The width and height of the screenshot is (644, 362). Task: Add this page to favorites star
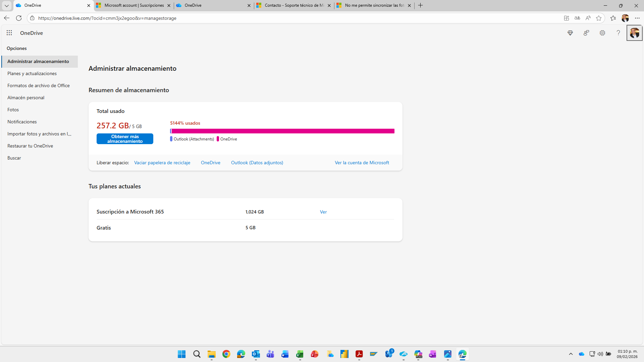[x=599, y=18]
